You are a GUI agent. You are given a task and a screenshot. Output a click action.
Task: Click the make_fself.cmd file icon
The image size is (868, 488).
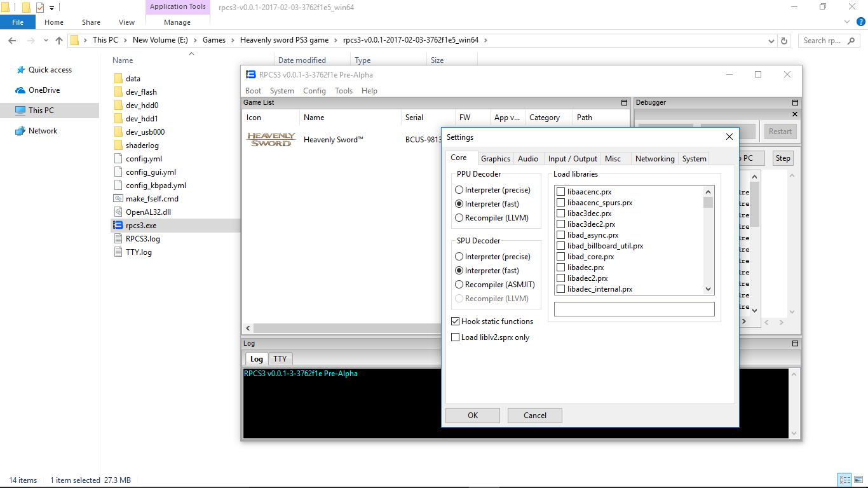118,199
